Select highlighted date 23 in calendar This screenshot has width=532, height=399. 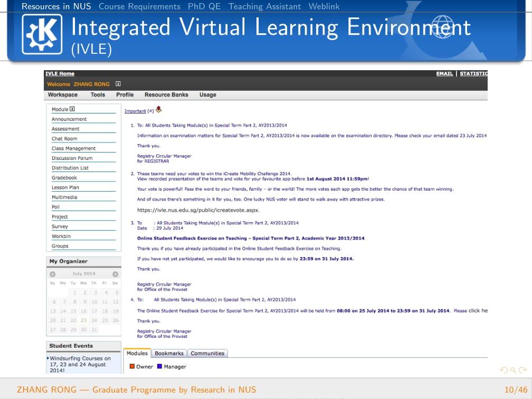pos(83,320)
